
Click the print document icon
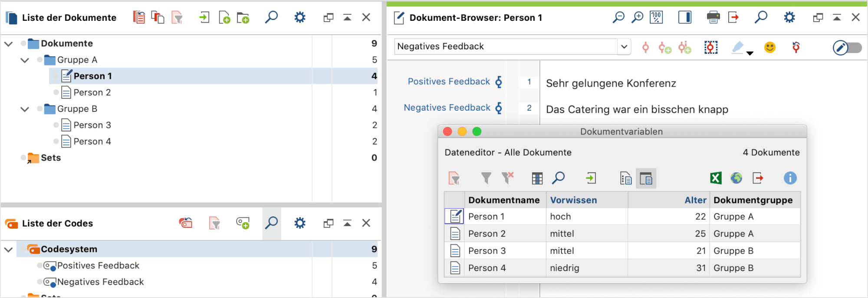click(x=713, y=17)
